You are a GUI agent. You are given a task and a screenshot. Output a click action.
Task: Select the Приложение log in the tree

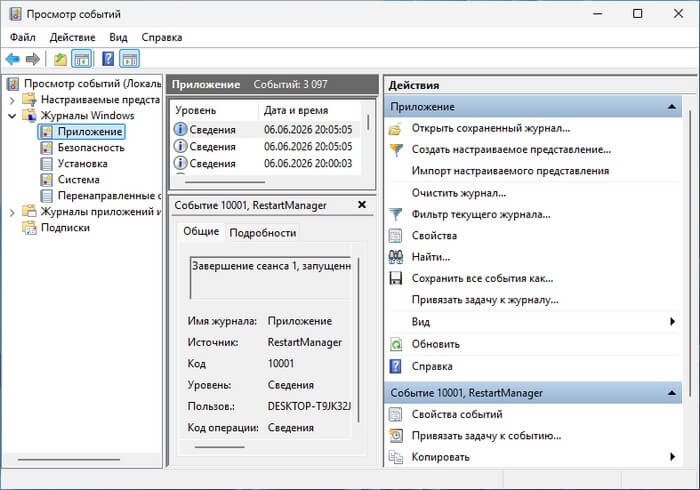tap(90, 132)
